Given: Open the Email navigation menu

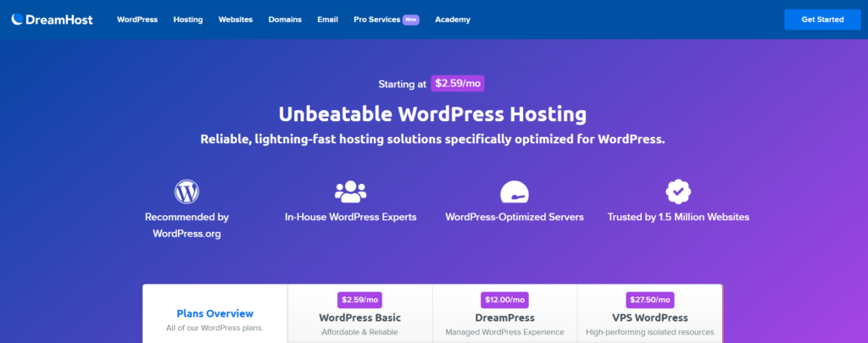Looking at the screenshot, I should click(x=328, y=19).
